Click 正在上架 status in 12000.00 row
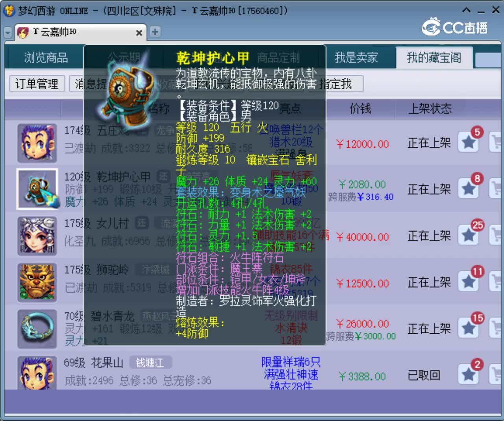Screen dimensions: 504x421 (x=429, y=142)
